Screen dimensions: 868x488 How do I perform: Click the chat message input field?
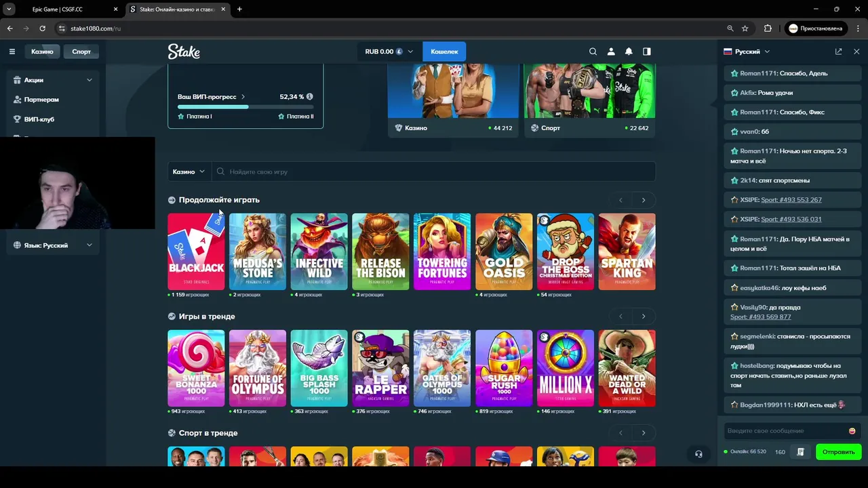coord(787,431)
